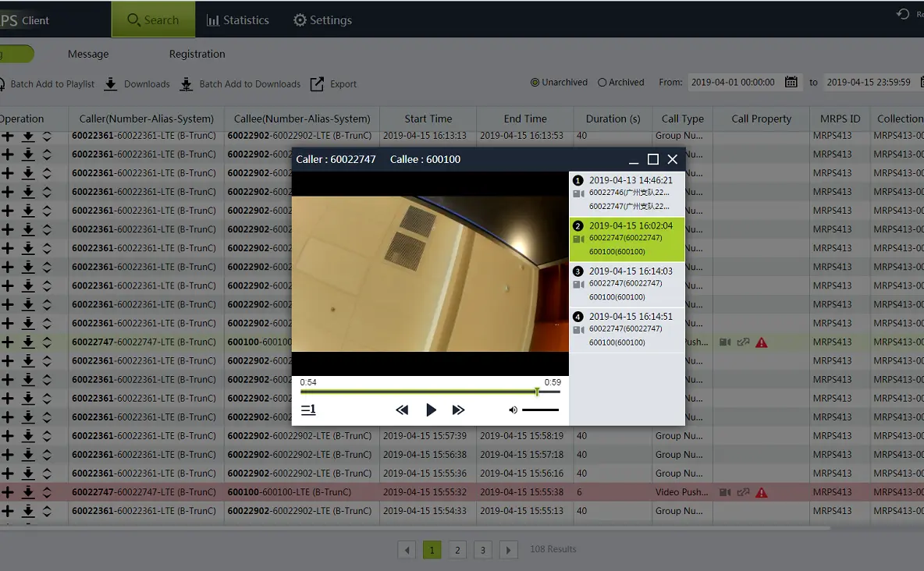Switch to the Statistics tab
Viewport: 924px width, 571px height.
tap(237, 20)
